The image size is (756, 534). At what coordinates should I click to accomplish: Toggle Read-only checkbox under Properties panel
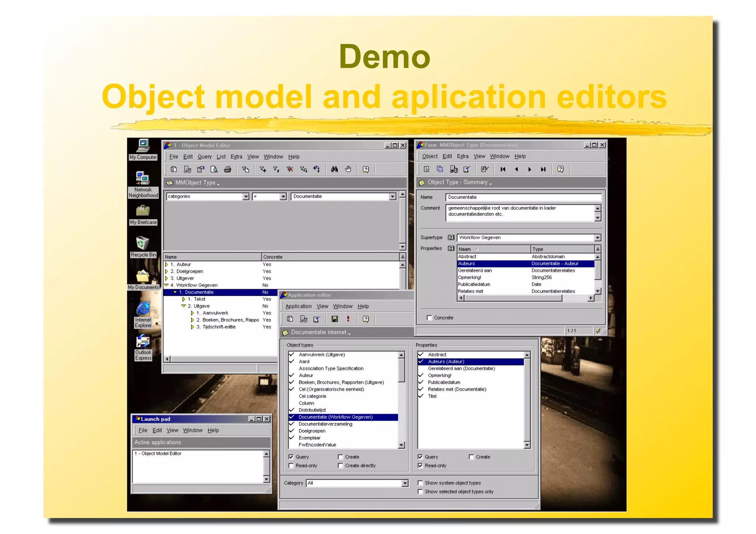tap(420, 466)
